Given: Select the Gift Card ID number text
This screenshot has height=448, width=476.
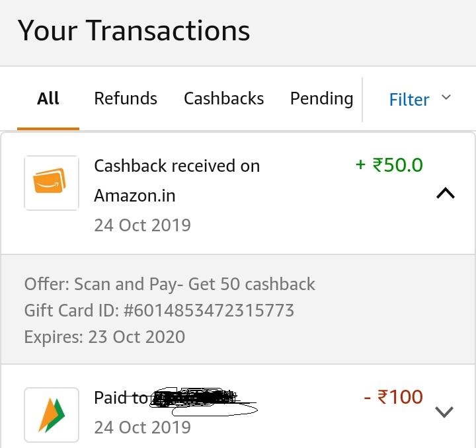Looking at the screenshot, I should 209,311.
